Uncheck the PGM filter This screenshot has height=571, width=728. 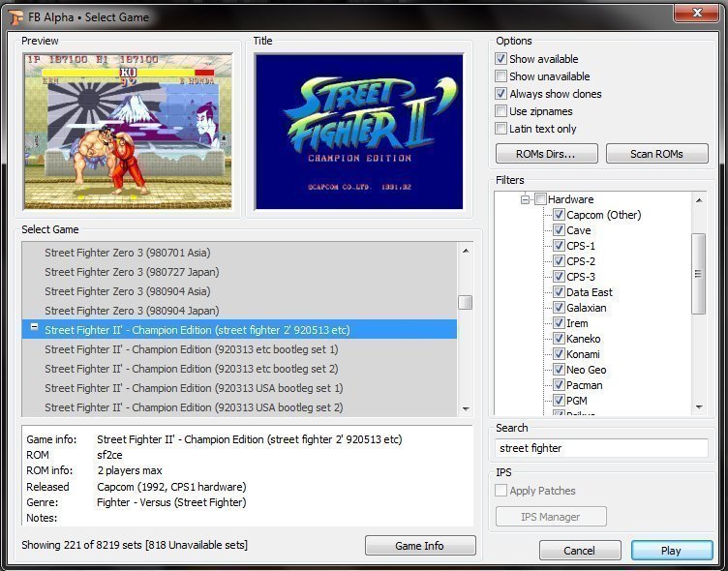pos(559,400)
